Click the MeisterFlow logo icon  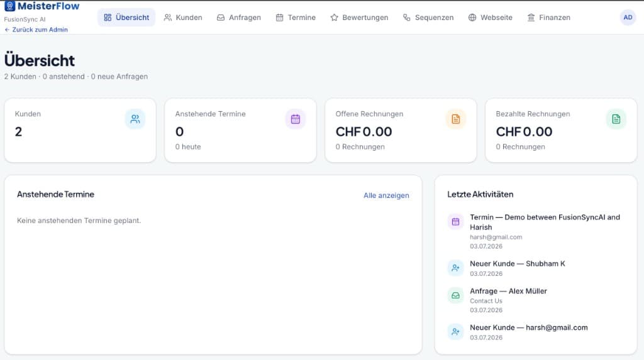click(9, 6)
